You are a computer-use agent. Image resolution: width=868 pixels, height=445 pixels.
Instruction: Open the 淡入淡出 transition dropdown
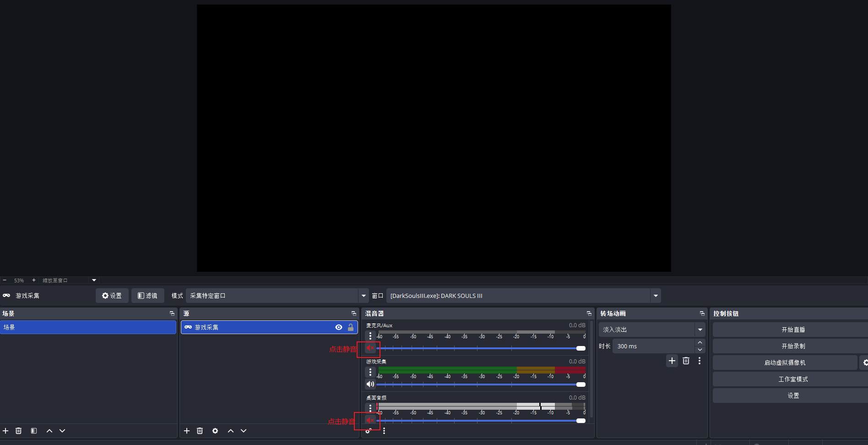[700, 329]
